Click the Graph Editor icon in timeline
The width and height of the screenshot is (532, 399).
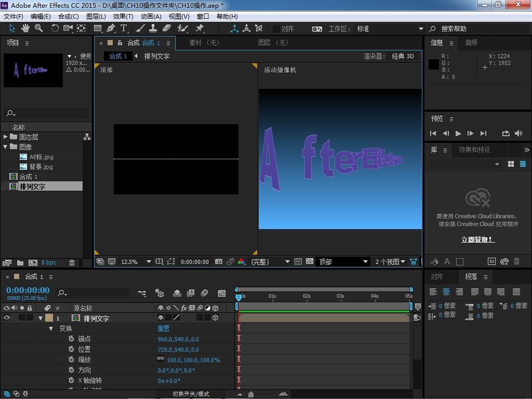[x=221, y=293]
